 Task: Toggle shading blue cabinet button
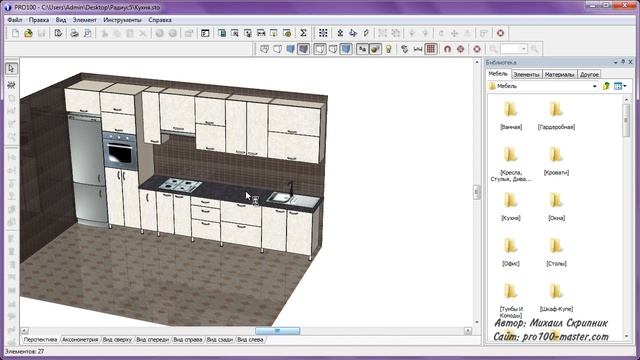(x=346, y=49)
